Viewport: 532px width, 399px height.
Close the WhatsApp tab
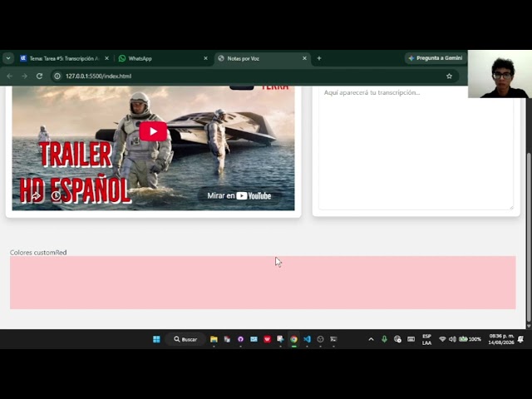click(205, 58)
